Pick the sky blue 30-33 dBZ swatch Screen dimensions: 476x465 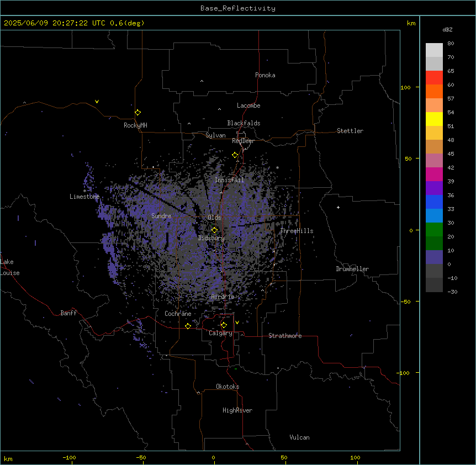tap(434, 216)
